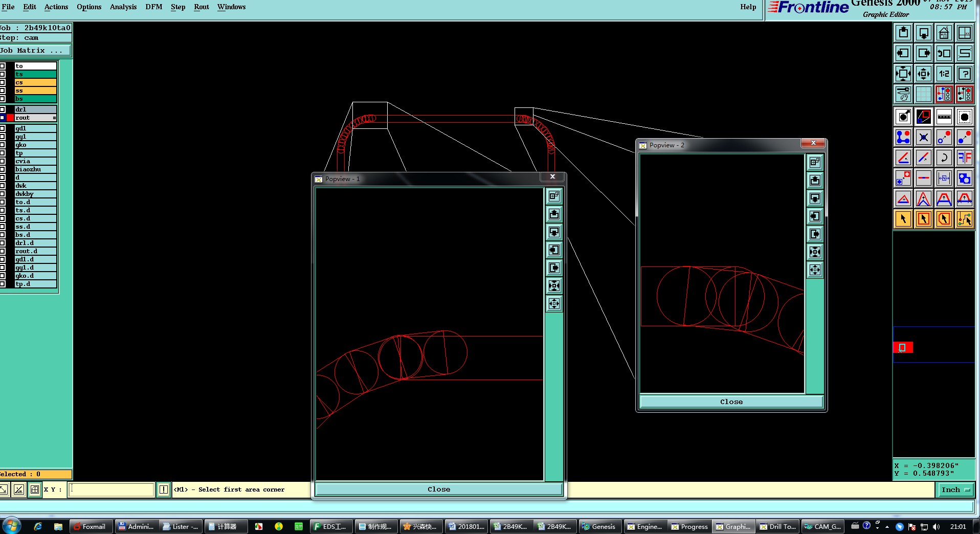Image resolution: width=980 pixels, height=534 pixels.
Task: Click the 1:2 scale icon
Action: 944,74
